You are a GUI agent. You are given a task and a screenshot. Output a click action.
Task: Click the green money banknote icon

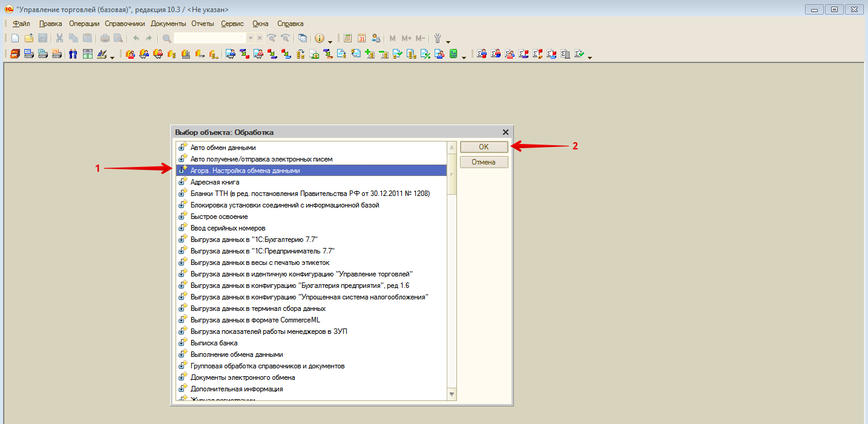(x=87, y=54)
